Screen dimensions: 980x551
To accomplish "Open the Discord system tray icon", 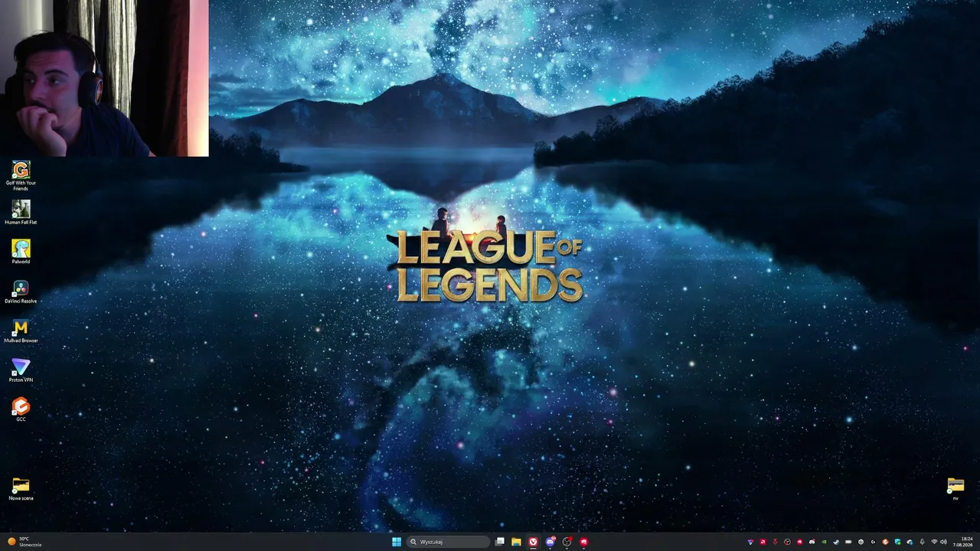I will pos(812,542).
